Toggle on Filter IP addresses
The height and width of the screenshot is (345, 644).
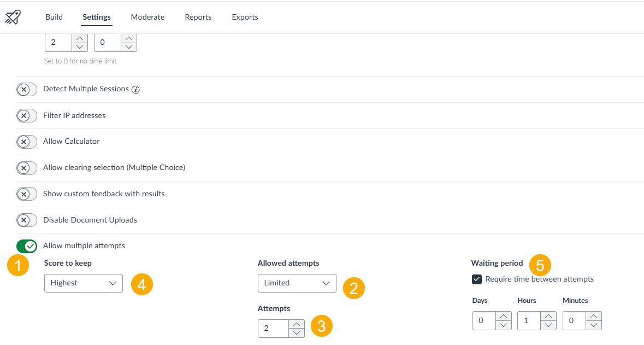point(27,115)
